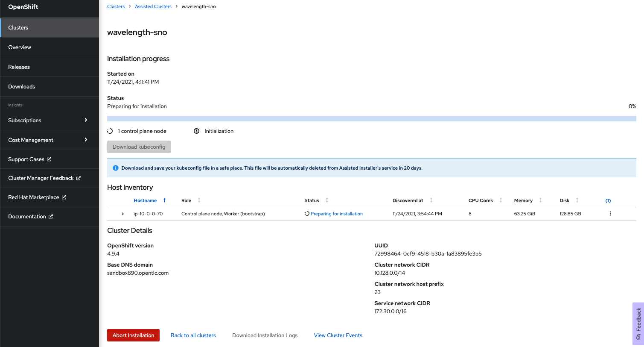Click the external link icon beside Support Cases

(49, 159)
